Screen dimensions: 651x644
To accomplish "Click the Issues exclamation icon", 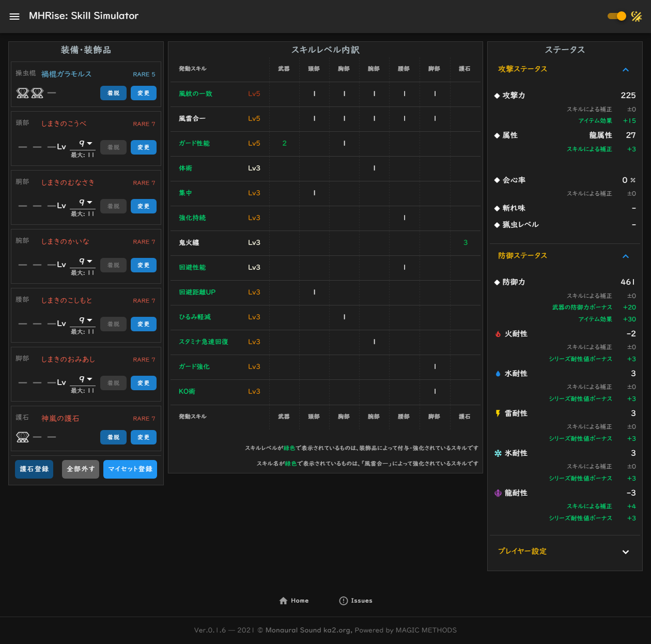I will pos(343,600).
